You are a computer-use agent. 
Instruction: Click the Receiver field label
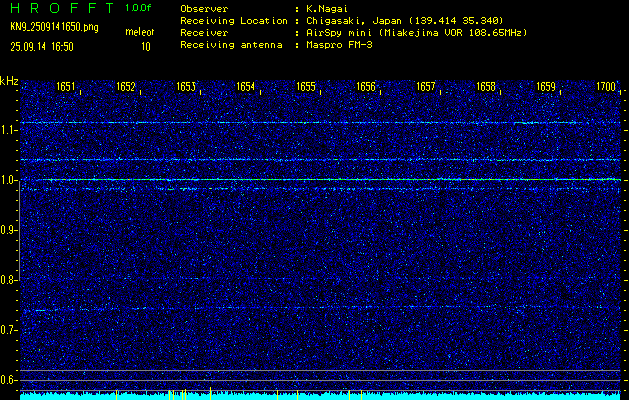point(204,33)
